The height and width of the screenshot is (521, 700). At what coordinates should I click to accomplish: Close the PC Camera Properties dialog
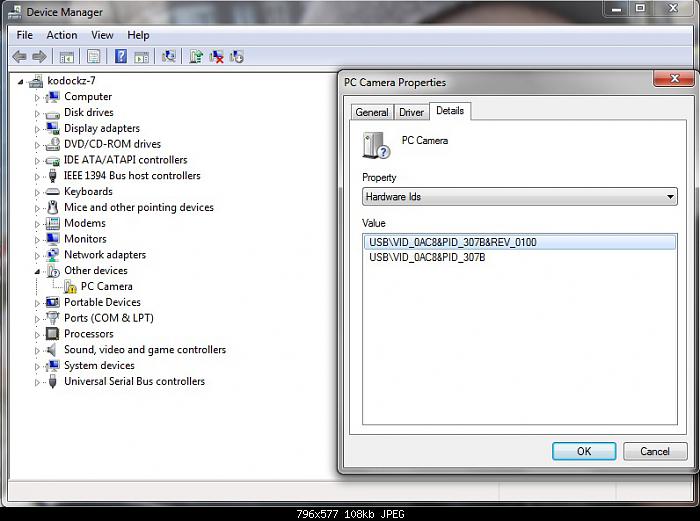674,79
